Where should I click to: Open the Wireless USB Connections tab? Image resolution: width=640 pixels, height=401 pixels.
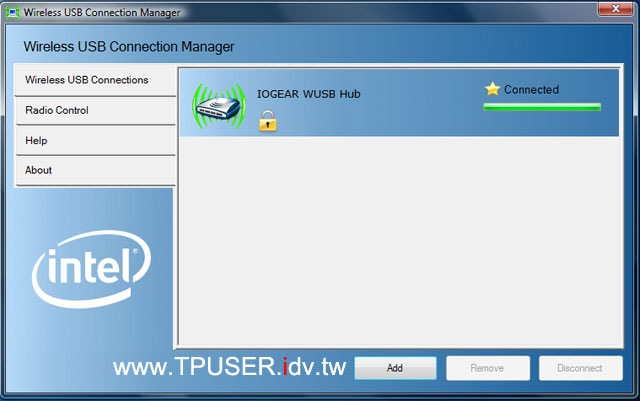95,80
